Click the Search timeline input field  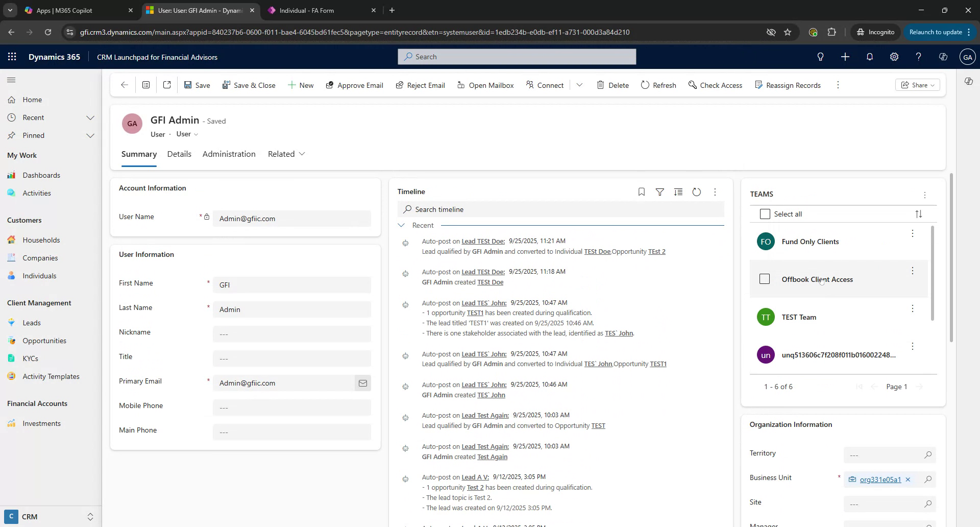point(510,209)
